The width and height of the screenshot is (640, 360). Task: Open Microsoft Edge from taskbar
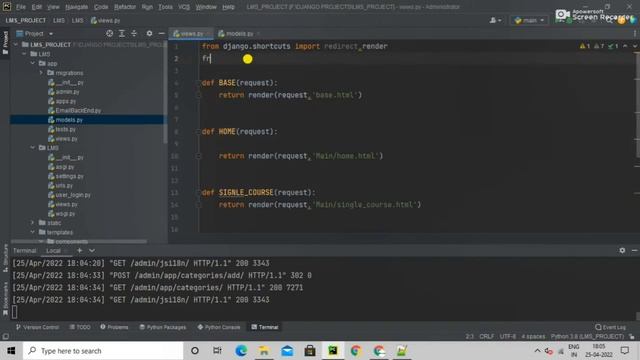tap(241, 351)
